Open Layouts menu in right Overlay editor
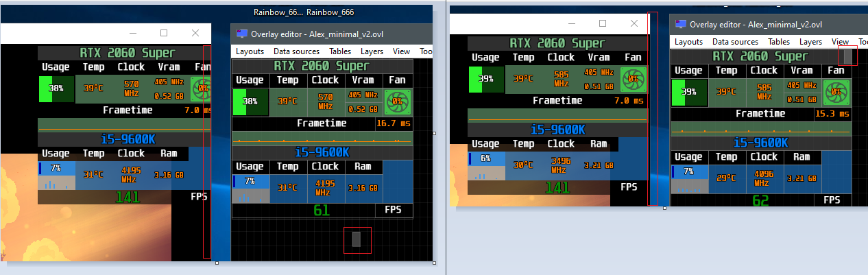This screenshot has width=868, height=275. pyautogui.click(x=688, y=42)
